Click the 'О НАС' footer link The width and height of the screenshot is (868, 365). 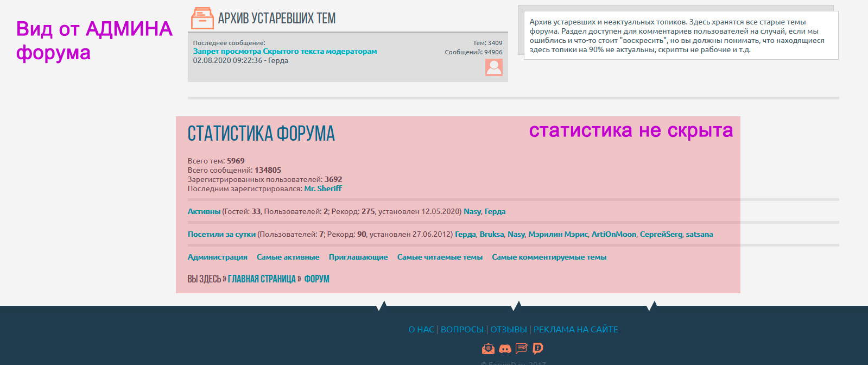(421, 329)
